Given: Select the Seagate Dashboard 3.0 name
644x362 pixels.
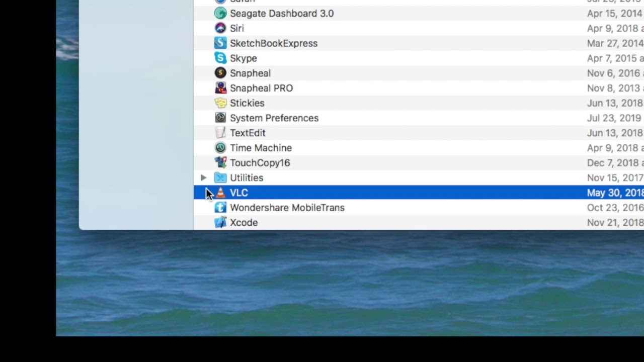Looking at the screenshot, I should pyautogui.click(x=282, y=14).
